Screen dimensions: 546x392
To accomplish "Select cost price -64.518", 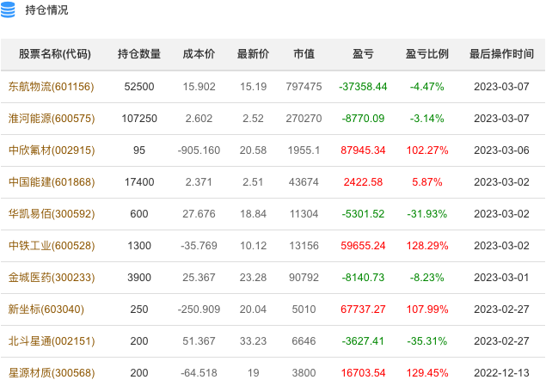I will coord(199,373).
